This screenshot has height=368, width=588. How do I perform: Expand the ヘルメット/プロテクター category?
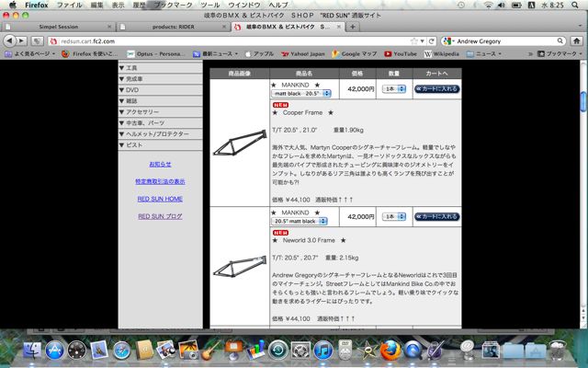(160, 133)
